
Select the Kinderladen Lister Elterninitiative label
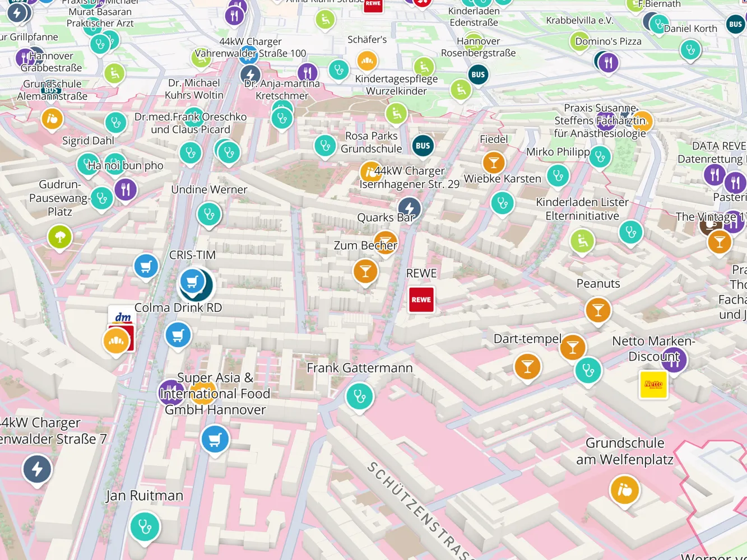(x=582, y=209)
